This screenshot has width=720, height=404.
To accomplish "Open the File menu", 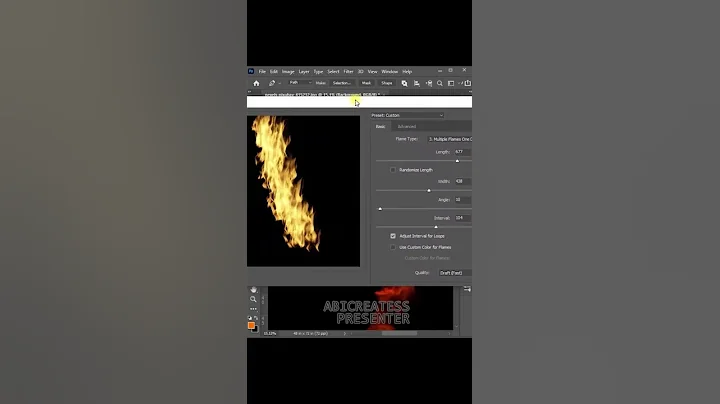I will pos(262,72).
